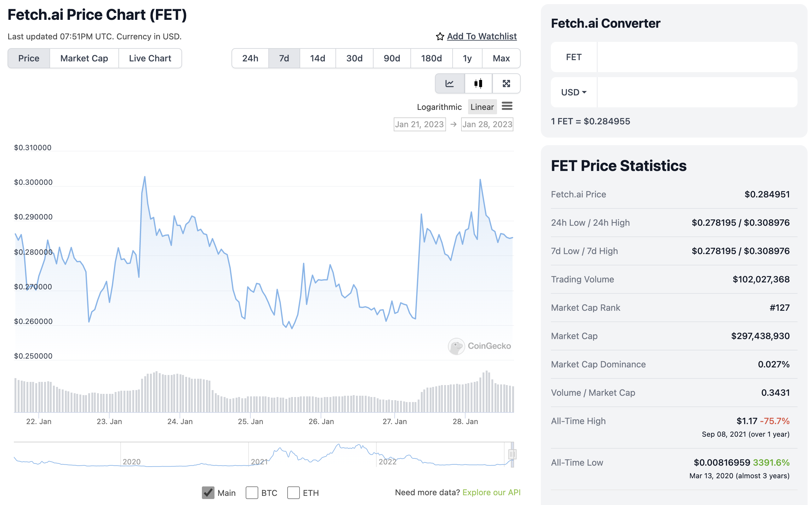Switch to line chart view icon
The height and width of the screenshot is (505, 812).
pos(449,83)
